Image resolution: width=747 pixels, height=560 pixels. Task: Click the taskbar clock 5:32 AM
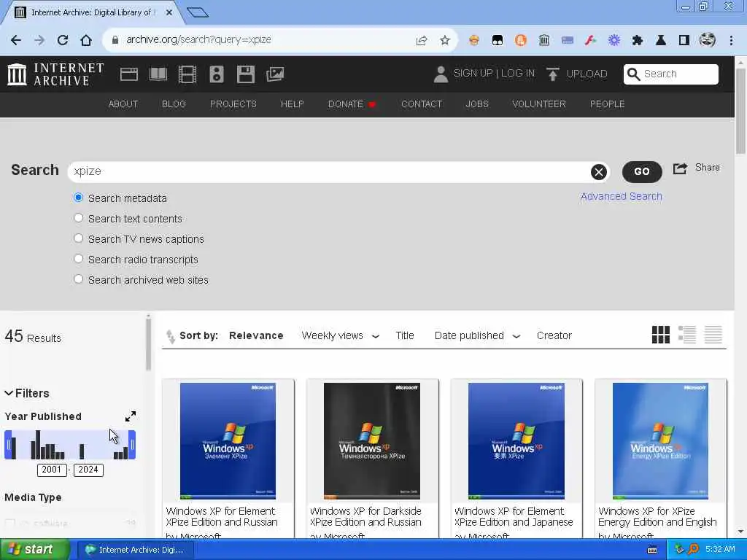[x=720, y=550]
